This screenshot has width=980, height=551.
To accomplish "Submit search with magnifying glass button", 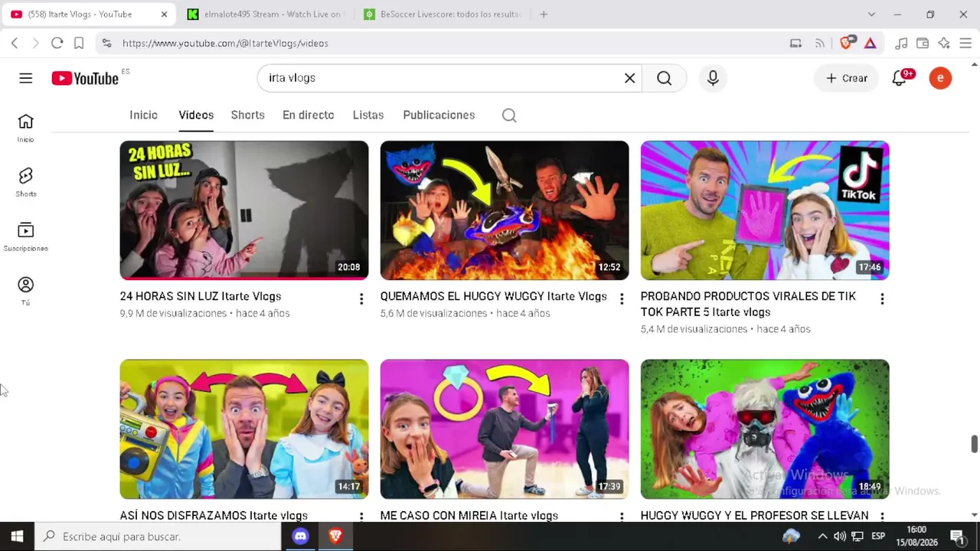I will 664,78.
